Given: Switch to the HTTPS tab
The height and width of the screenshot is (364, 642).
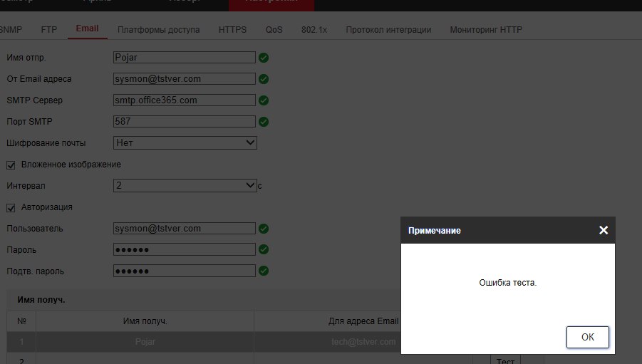Looking at the screenshot, I should (232, 29).
